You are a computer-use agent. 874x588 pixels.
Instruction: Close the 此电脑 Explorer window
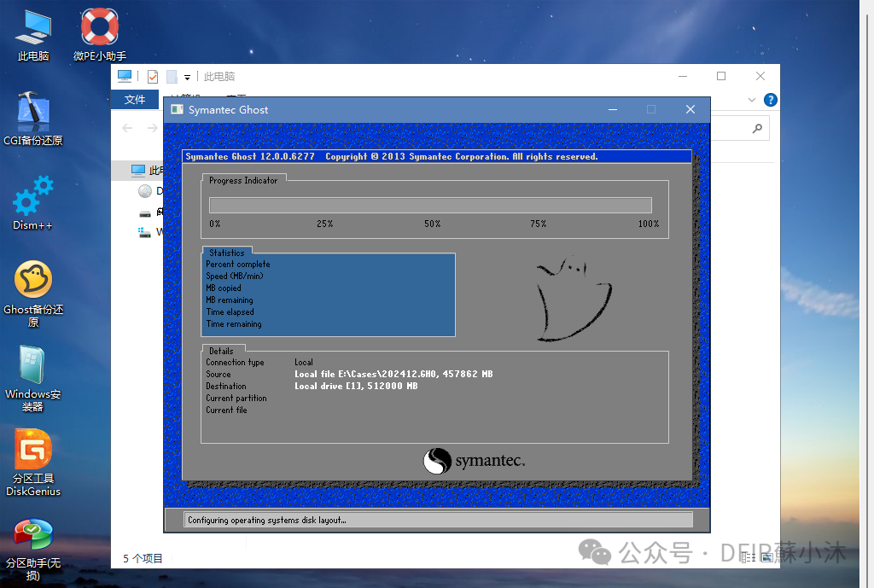[x=760, y=76]
